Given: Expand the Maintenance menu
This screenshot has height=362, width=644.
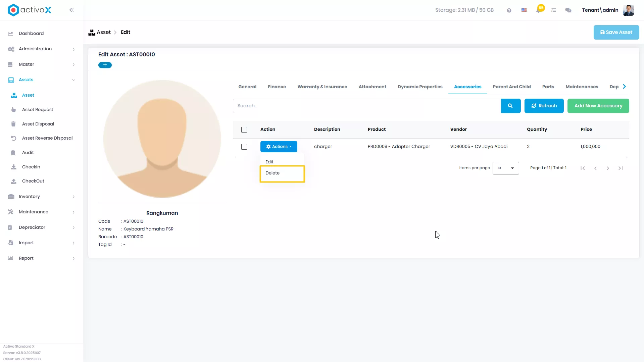Looking at the screenshot, I should (x=42, y=212).
